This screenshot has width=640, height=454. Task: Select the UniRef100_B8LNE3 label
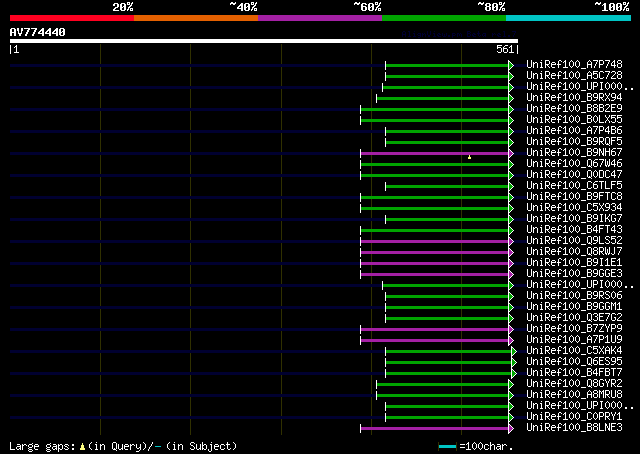click(x=574, y=428)
